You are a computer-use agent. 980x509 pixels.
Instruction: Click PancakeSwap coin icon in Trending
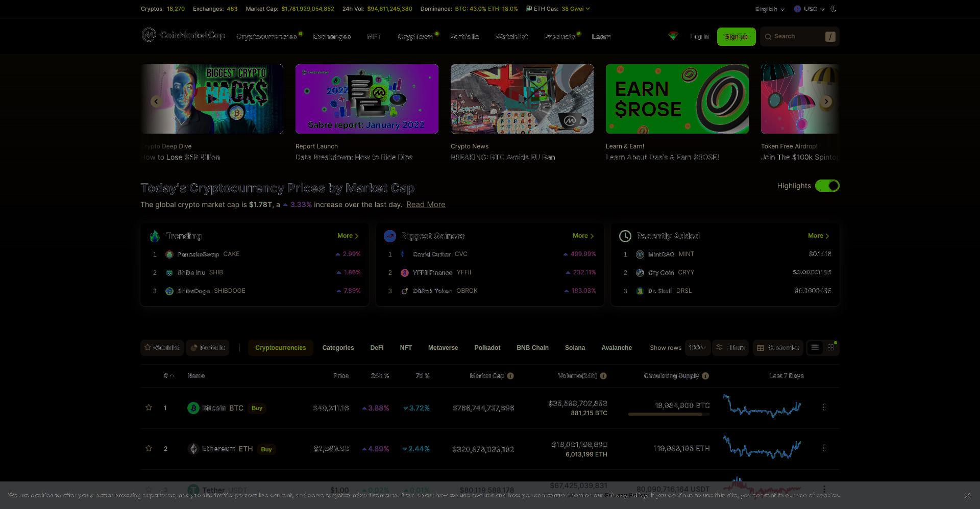coord(169,254)
